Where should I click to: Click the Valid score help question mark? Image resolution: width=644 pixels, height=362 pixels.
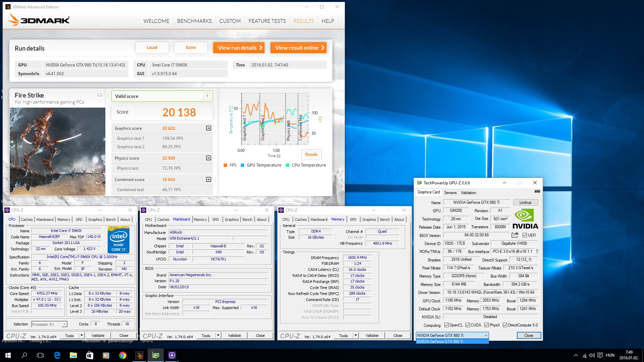(207, 96)
